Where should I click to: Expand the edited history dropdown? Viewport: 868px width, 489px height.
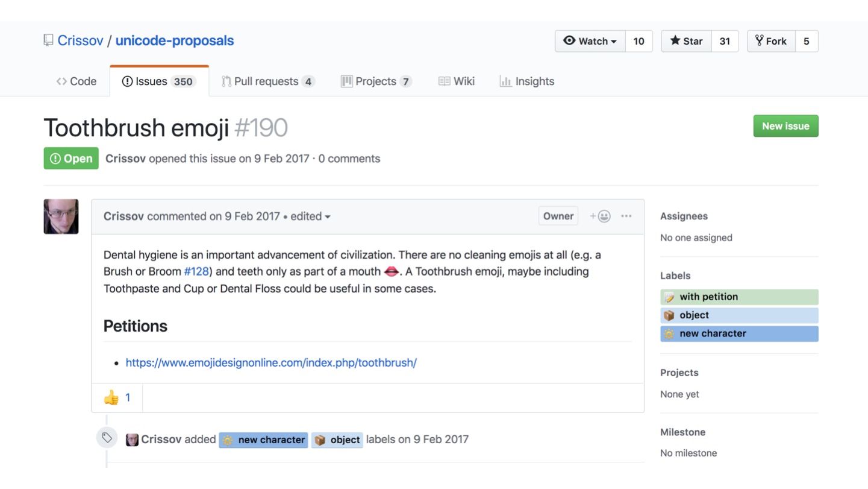pyautogui.click(x=311, y=216)
